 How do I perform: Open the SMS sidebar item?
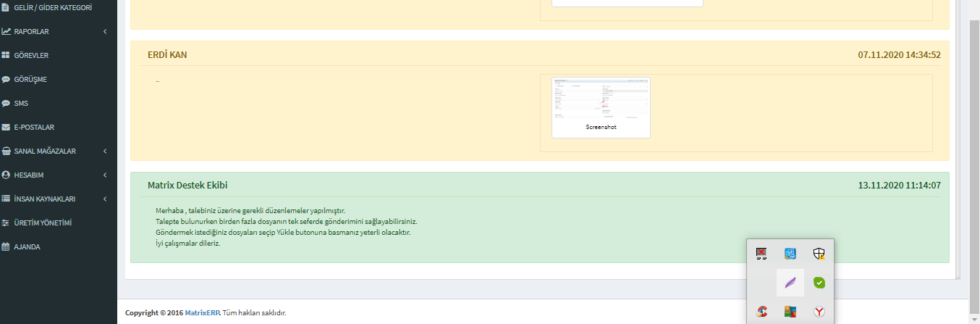click(21, 103)
